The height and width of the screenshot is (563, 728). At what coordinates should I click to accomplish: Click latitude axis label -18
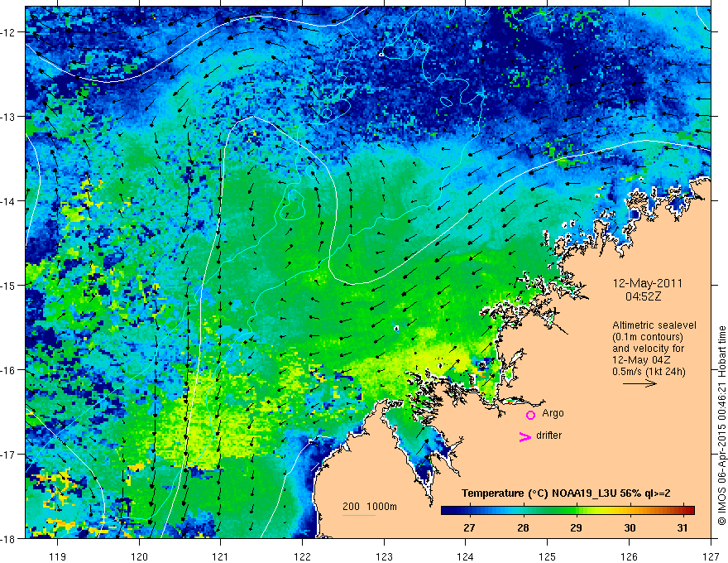(x=9, y=538)
